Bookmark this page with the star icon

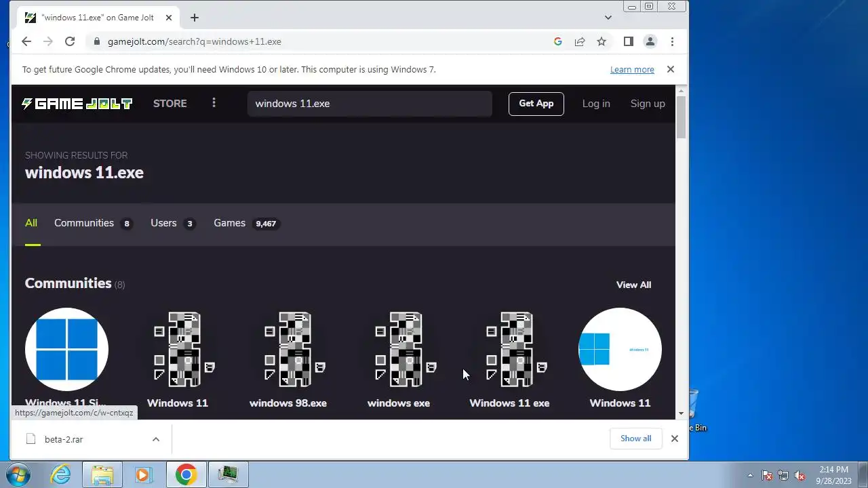(601, 41)
